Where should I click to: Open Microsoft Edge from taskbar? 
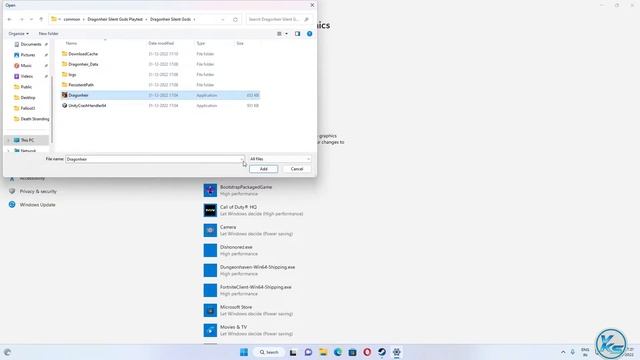pos(338,352)
